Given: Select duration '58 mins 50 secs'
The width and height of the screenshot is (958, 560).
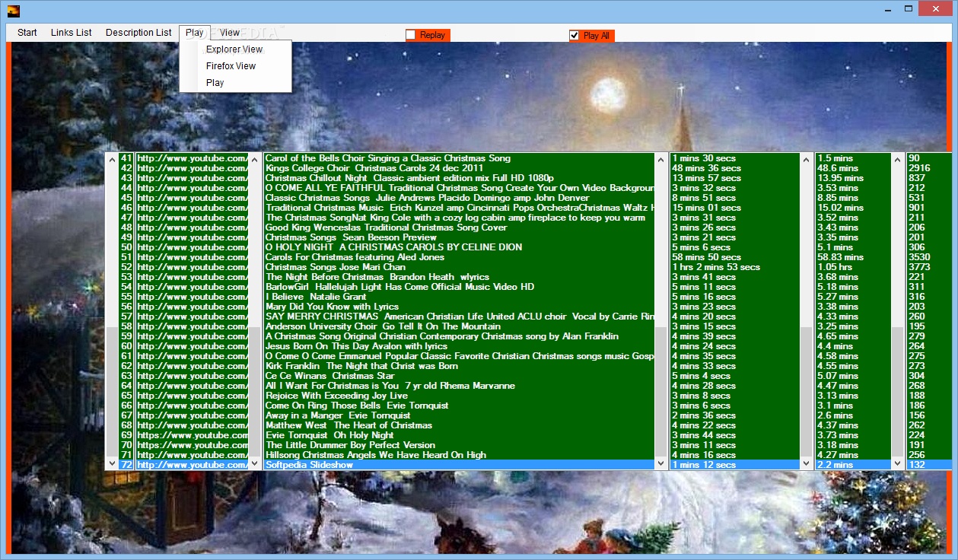Looking at the screenshot, I should (735, 257).
